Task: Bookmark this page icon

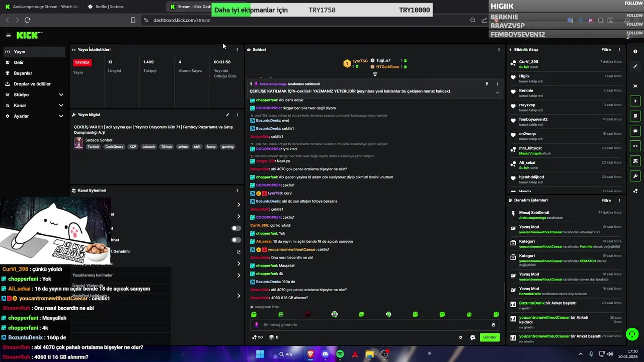Action: pos(133,20)
